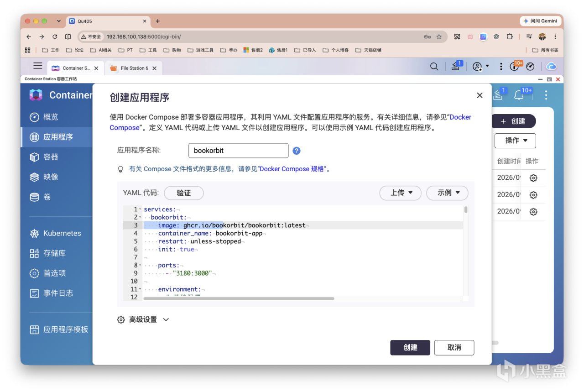The height and width of the screenshot is (392, 584).
Task: Click the browser address bar
Action: point(261,37)
